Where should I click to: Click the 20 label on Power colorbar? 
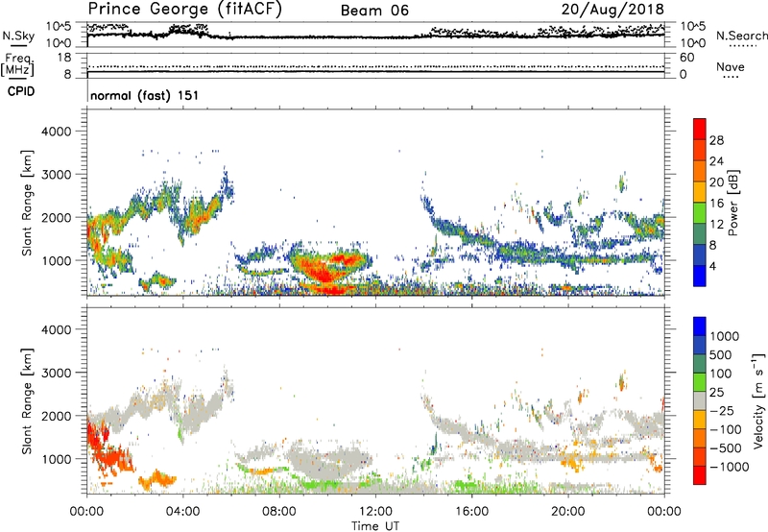pyautogui.click(x=716, y=182)
